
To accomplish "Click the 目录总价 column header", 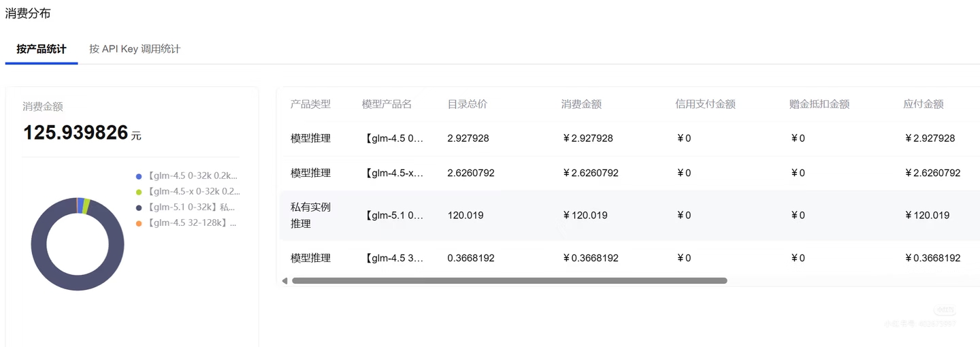I will coord(467,104).
